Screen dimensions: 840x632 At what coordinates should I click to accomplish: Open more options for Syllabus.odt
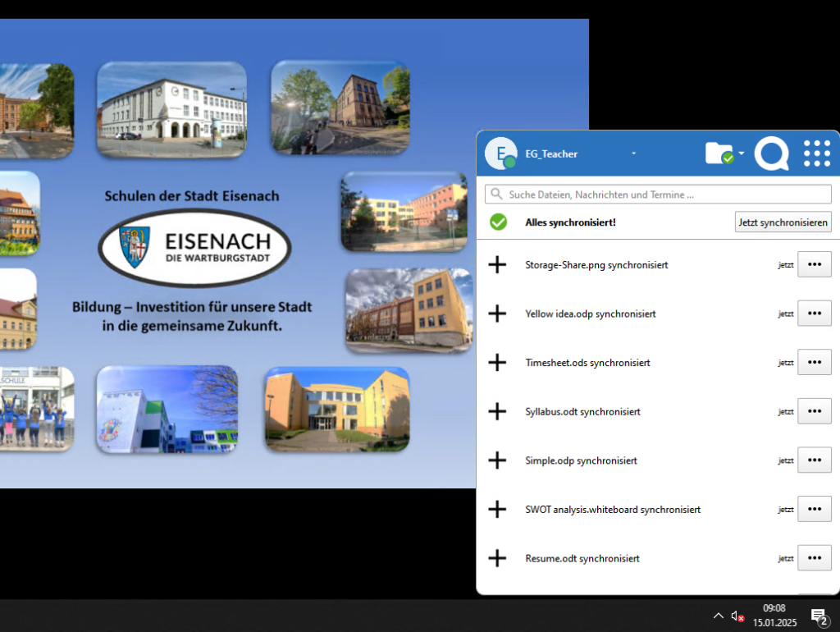pyautogui.click(x=815, y=411)
